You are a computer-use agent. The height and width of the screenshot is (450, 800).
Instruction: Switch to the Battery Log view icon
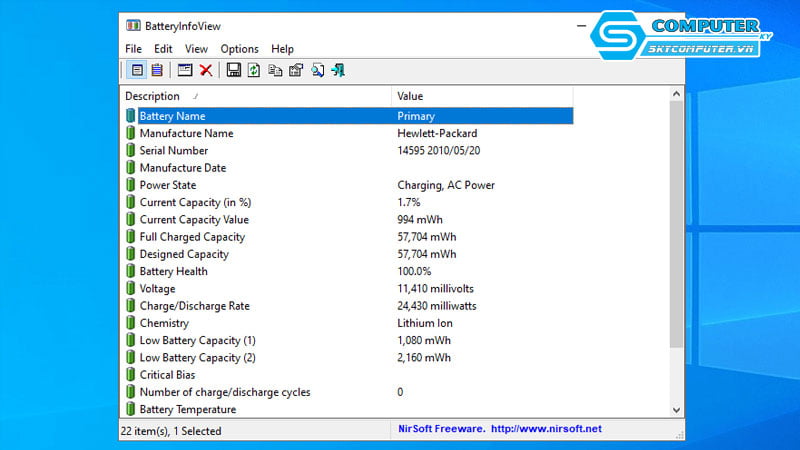(x=157, y=70)
